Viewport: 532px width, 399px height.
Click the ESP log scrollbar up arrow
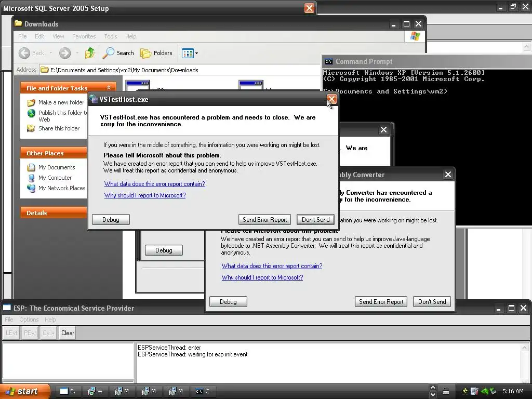(525, 348)
